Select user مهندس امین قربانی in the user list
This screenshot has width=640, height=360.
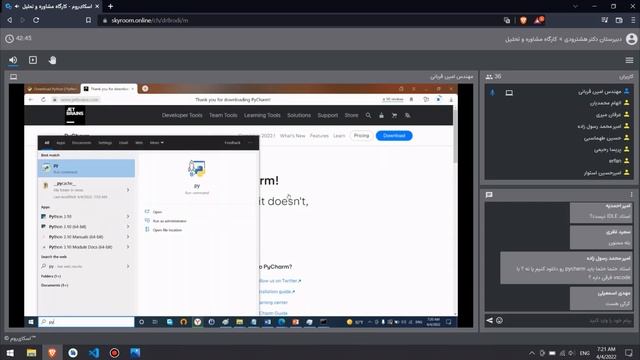pos(603,91)
